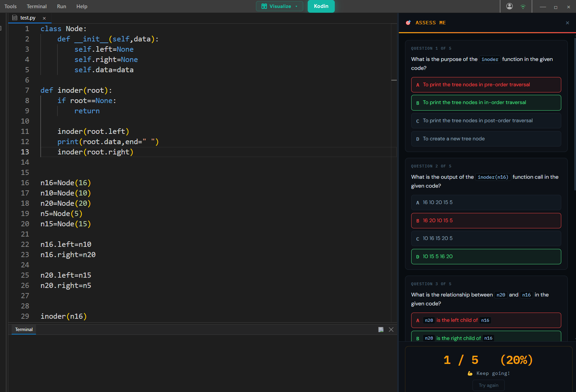
Task: Click the Question 2 of 5 label
Action: coord(431,166)
